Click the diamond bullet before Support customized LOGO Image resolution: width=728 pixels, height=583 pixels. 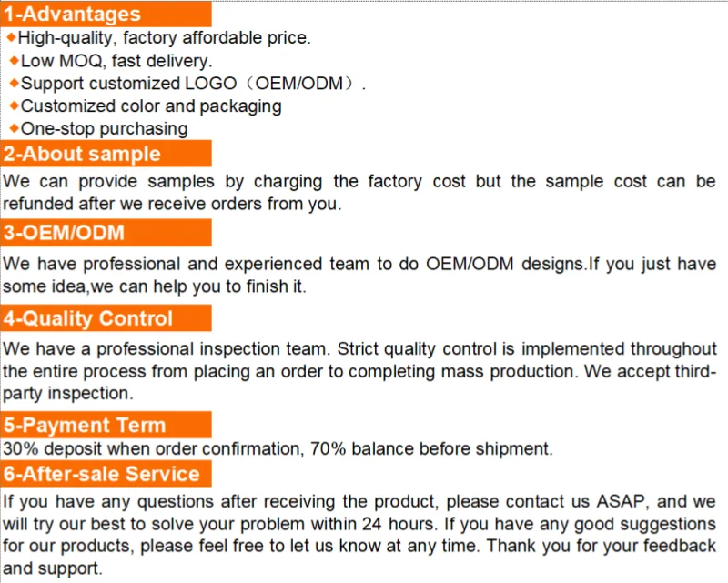(x=14, y=83)
